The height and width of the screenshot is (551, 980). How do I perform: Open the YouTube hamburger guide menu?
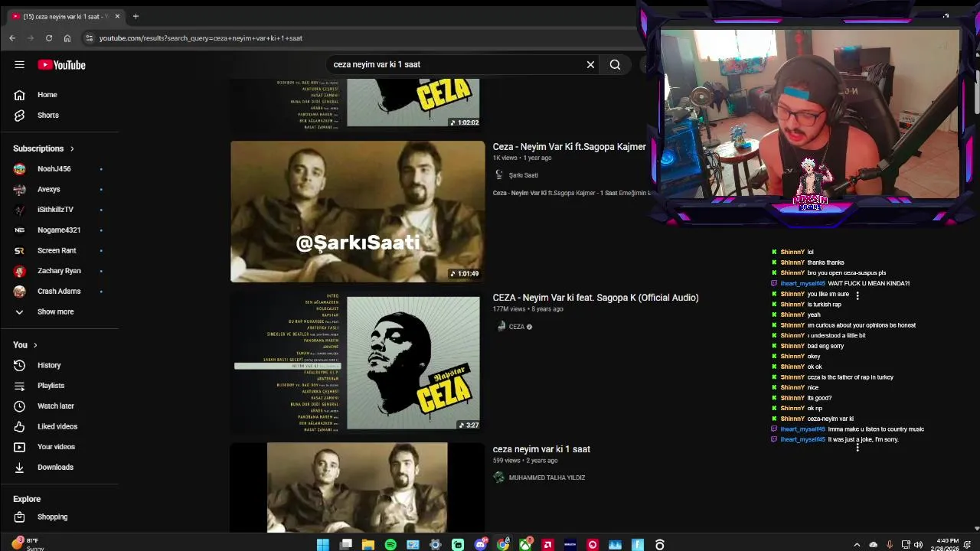[x=19, y=65]
